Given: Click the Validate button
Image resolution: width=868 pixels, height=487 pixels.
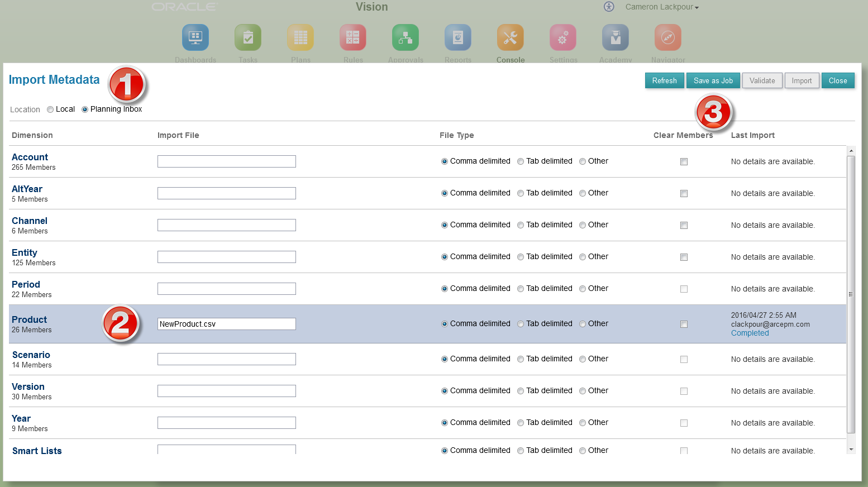Looking at the screenshot, I should point(762,80).
